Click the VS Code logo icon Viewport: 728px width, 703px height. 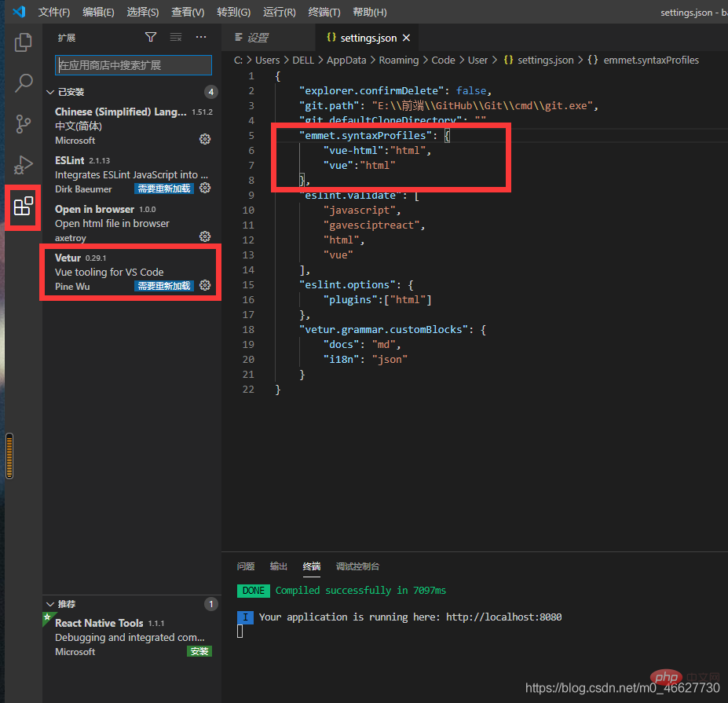coord(19,12)
